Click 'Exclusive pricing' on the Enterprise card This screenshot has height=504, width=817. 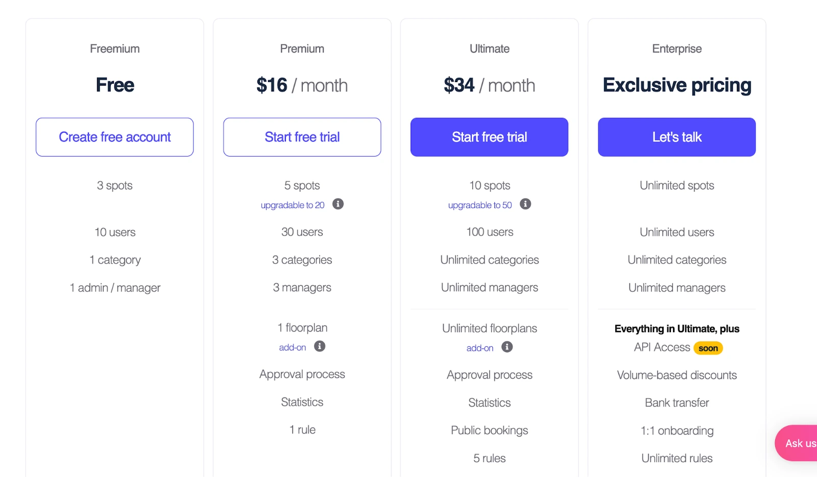677,85
